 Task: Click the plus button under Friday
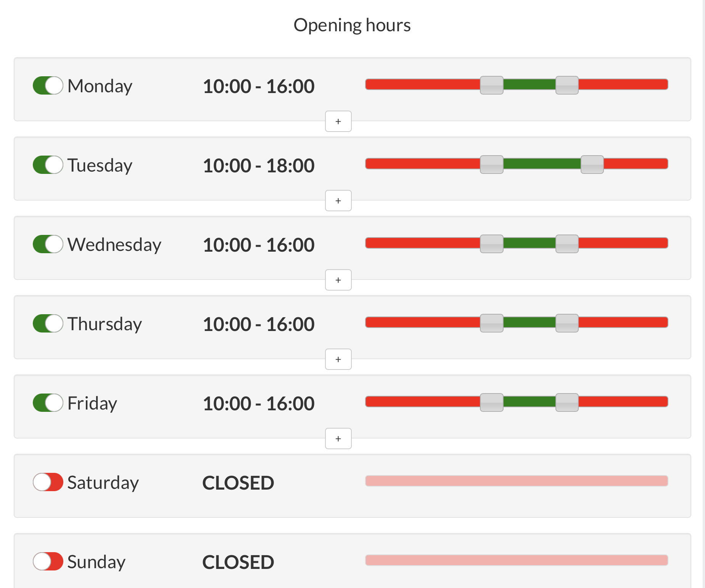click(338, 439)
